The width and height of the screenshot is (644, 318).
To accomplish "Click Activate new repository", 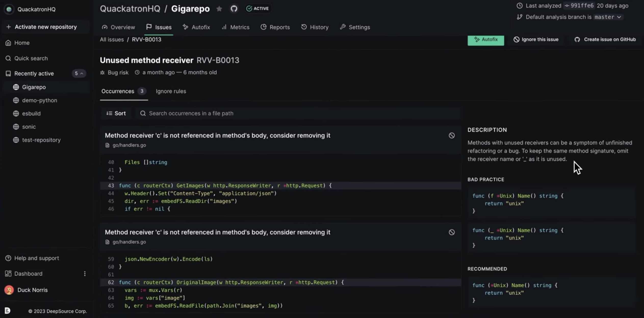I will click(46, 27).
